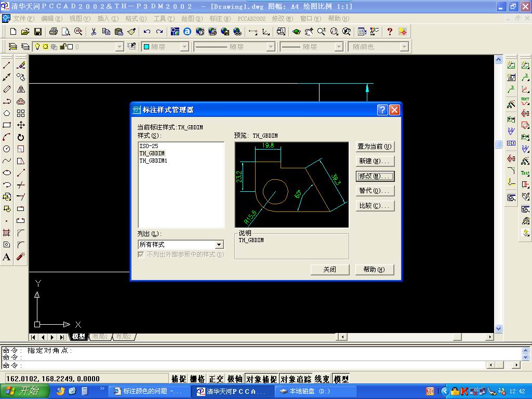This screenshot has height=399, width=532.
Task: Open the PCCAD2002 menu
Action: pos(251,18)
